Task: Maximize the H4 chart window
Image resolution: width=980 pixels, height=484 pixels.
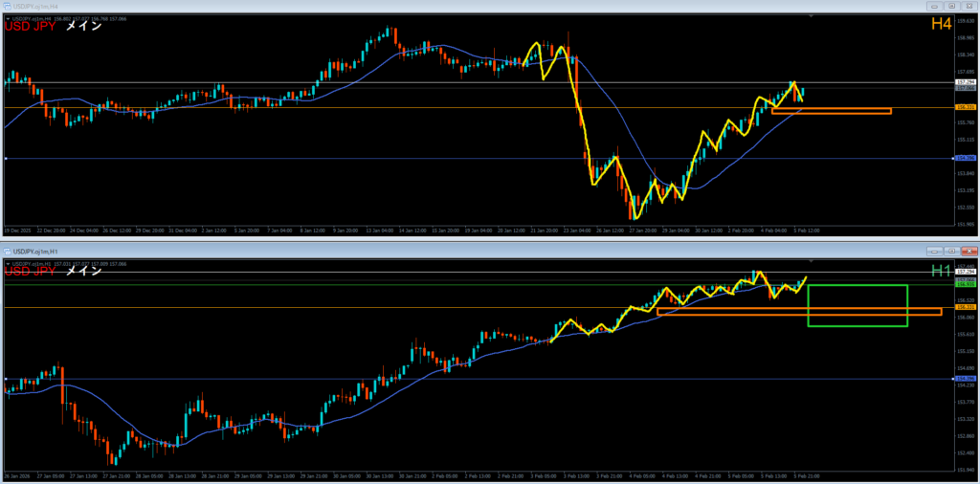Action: pos(954,6)
